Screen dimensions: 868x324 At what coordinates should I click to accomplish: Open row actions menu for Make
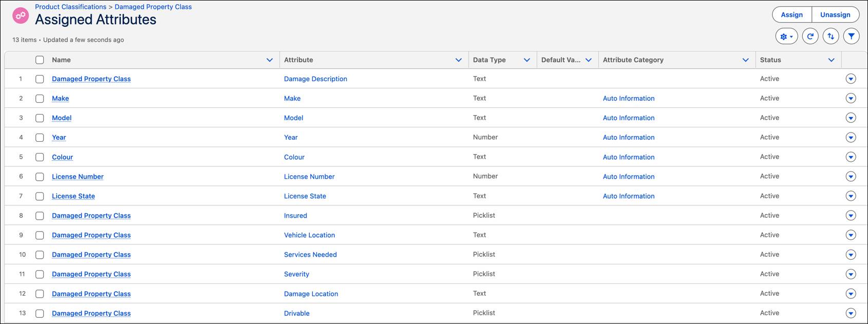(851, 98)
